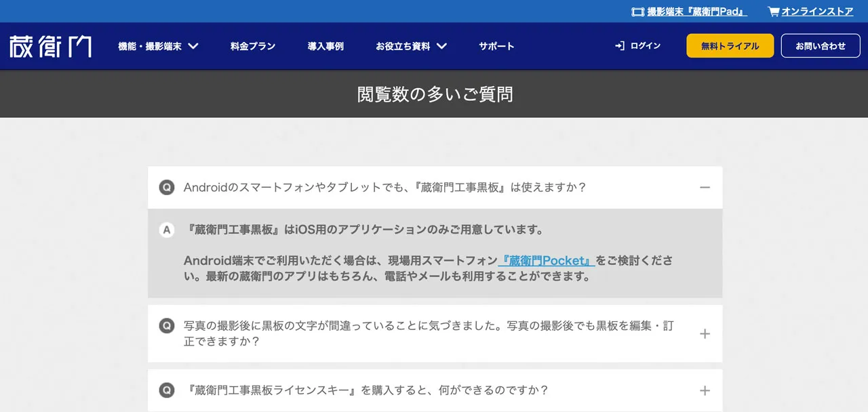868x412 pixels.
Task: Expand the お役立ち資料 dropdown menu
Action: pyautogui.click(x=411, y=46)
